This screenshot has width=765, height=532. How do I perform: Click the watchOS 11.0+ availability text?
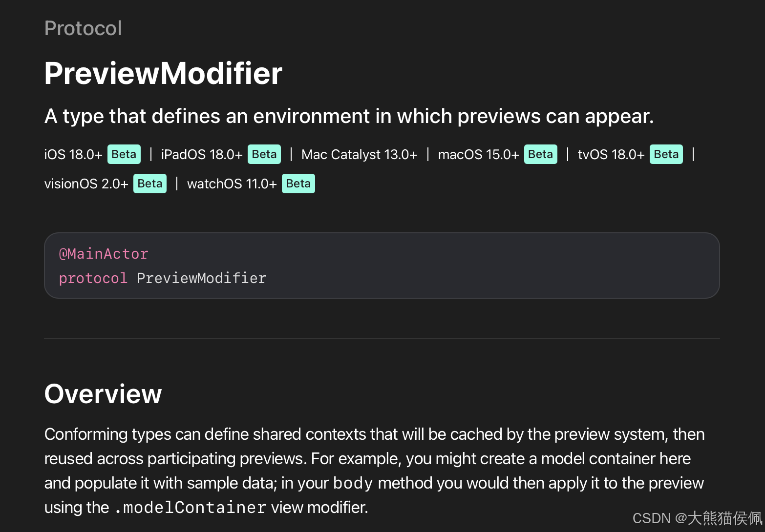pos(232,184)
